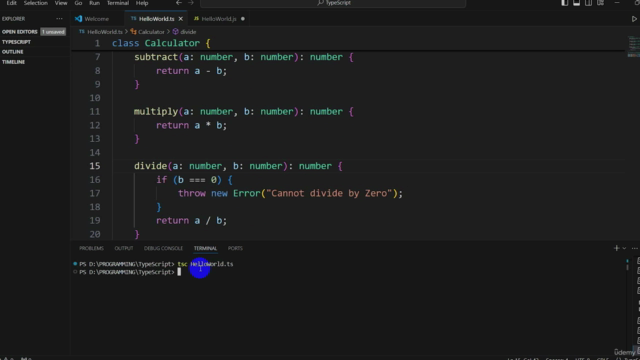Toggle the bottom panel layout icon

tap(576, 3)
